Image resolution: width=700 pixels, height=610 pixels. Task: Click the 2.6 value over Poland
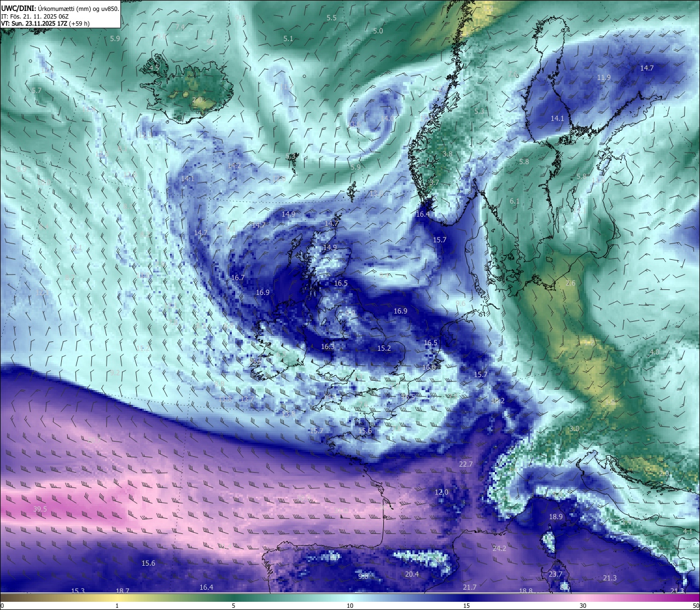tap(570, 283)
